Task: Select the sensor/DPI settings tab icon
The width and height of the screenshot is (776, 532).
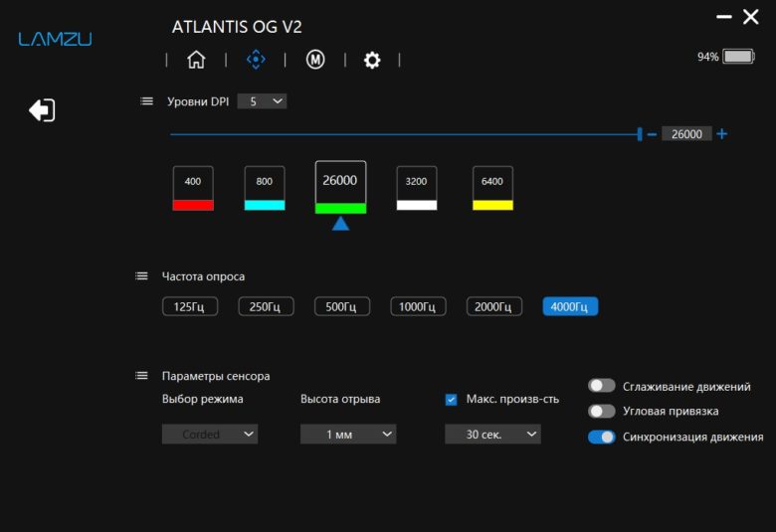Action: (256, 60)
